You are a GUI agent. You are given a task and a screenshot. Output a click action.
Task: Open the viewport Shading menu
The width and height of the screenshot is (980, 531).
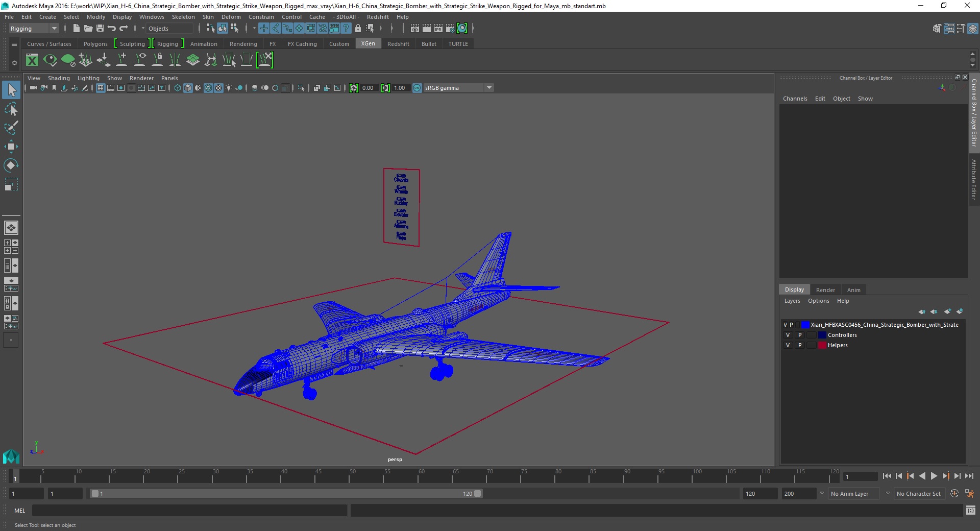coord(59,78)
